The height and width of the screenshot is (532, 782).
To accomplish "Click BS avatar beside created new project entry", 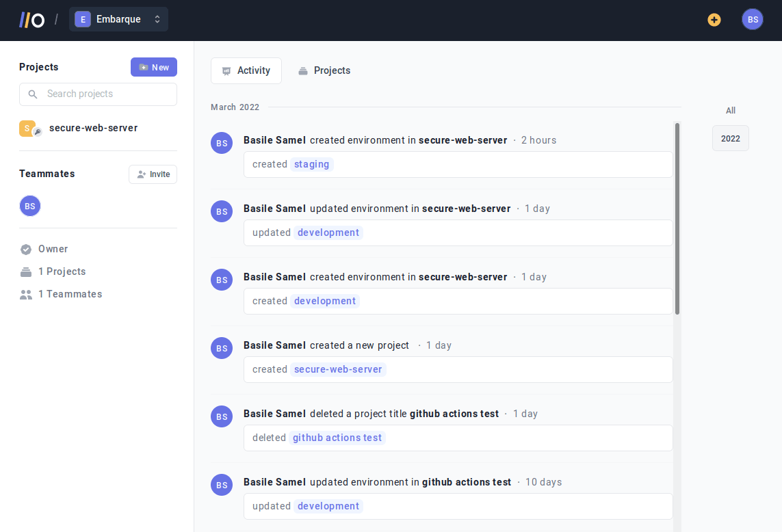I will click(x=222, y=348).
